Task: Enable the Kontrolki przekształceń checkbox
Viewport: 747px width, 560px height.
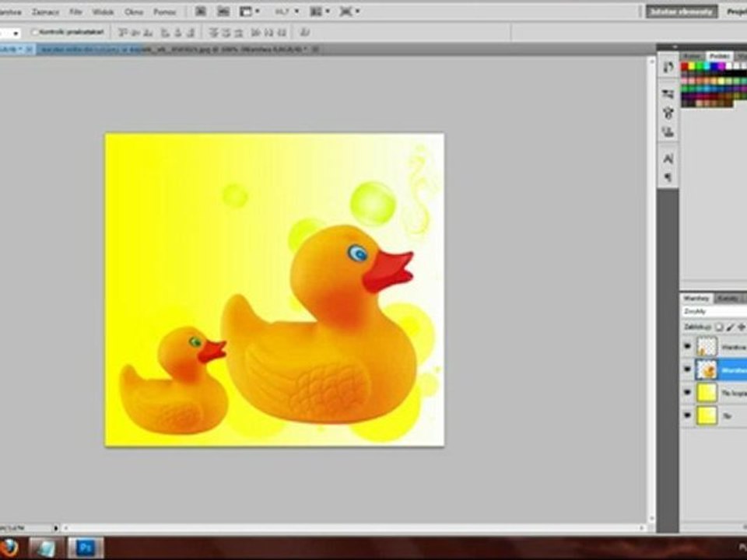Action: (x=35, y=33)
